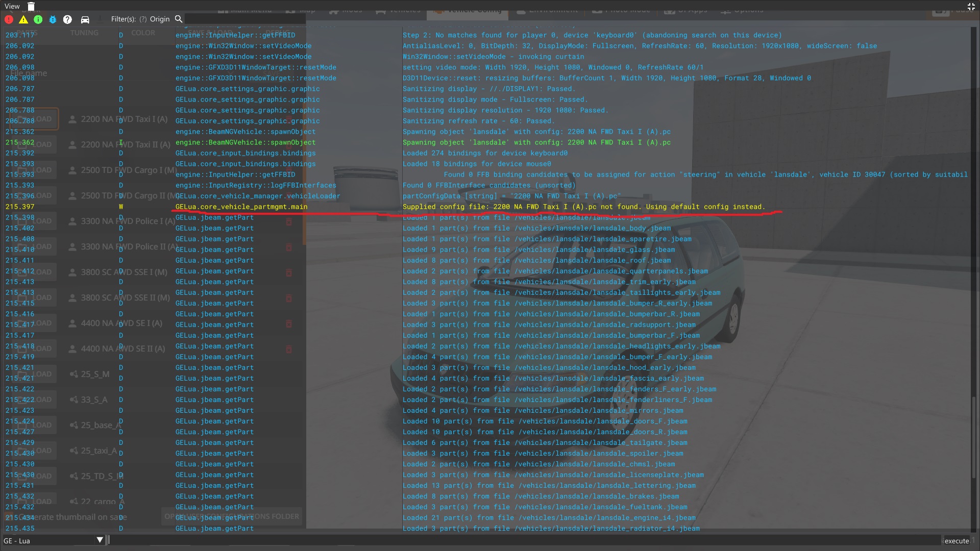Click the white question mark filter icon
This screenshot has height=551, width=980.
tap(67, 19)
